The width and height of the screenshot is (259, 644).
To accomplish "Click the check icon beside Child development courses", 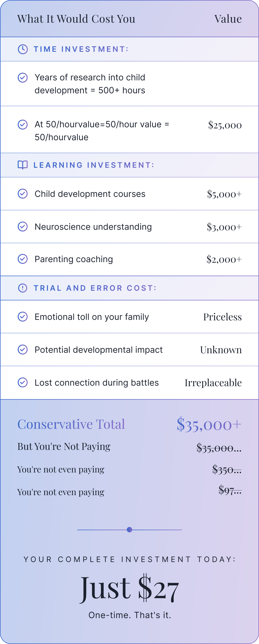I will pos(23,194).
